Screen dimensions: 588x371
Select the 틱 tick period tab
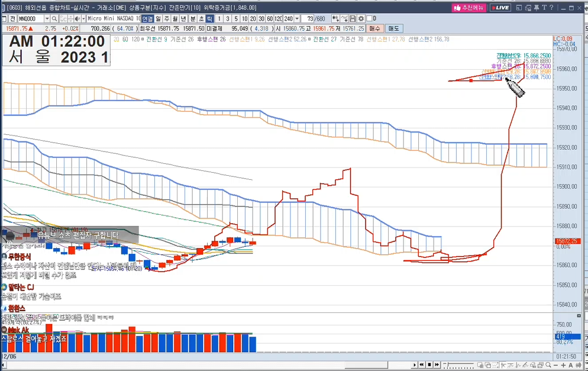coord(210,19)
